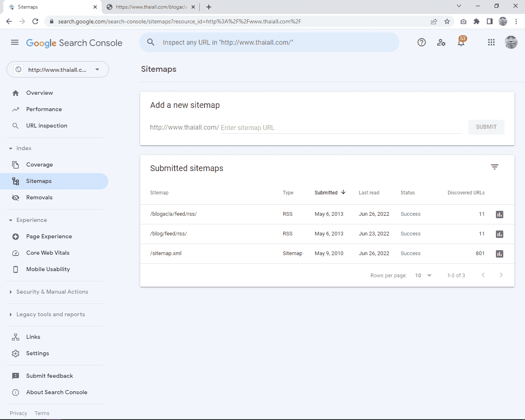Open the main hamburger navigation menu
The image size is (525, 420).
(x=15, y=42)
